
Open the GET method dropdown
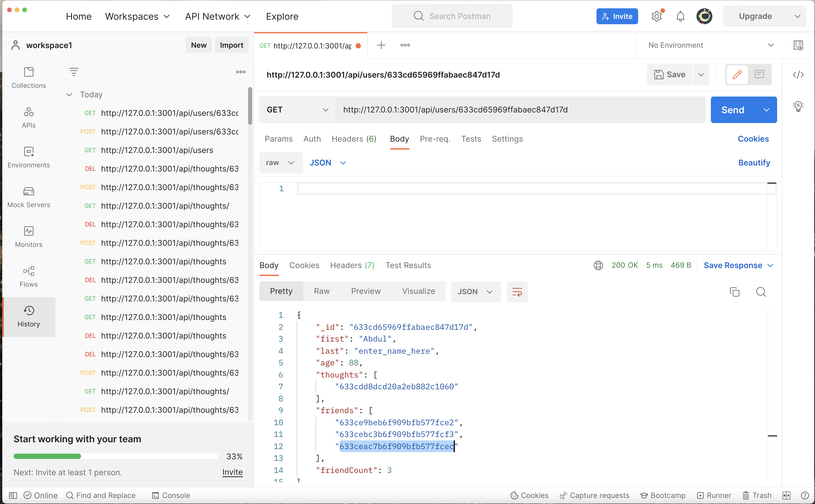tap(297, 110)
